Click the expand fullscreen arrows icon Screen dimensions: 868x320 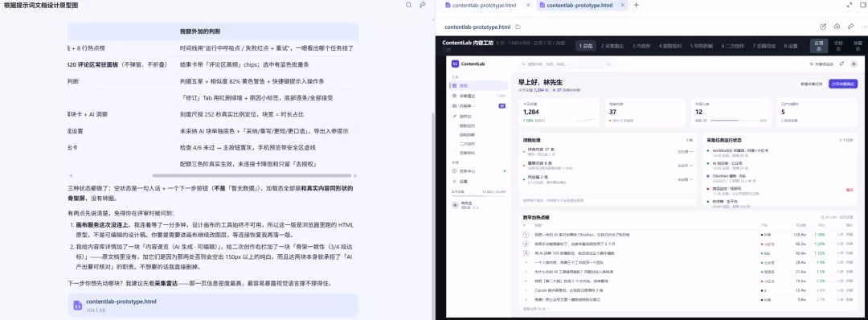click(850, 5)
